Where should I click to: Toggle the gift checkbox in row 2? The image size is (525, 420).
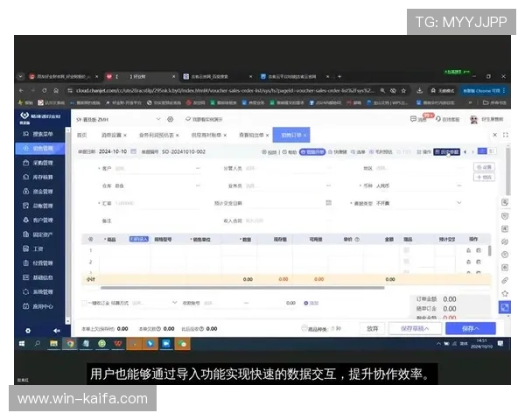click(407, 262)
